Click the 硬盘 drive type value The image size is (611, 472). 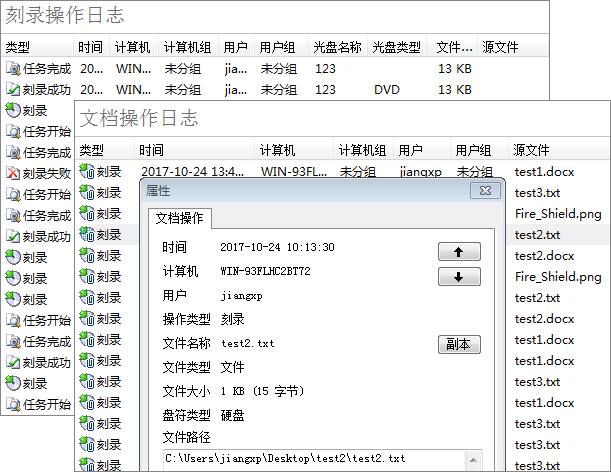point(232,415)
